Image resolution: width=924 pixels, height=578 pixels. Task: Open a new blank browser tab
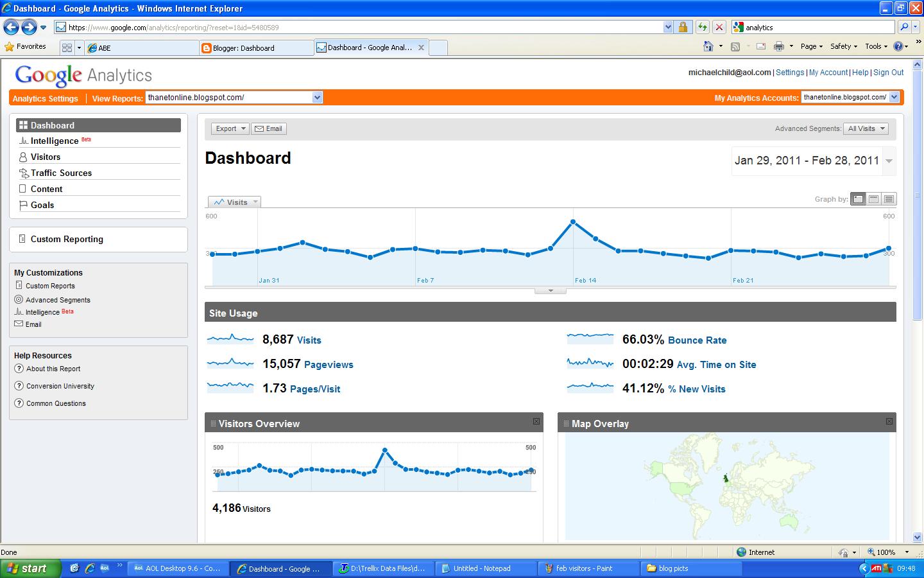coord(438,48)
